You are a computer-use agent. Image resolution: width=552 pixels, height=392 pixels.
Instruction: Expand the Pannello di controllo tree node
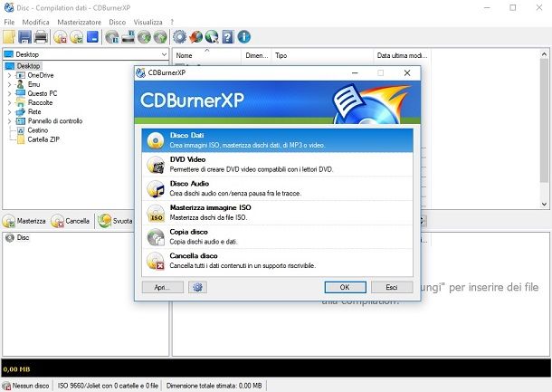pyautogui.click(x=10, y=121)
